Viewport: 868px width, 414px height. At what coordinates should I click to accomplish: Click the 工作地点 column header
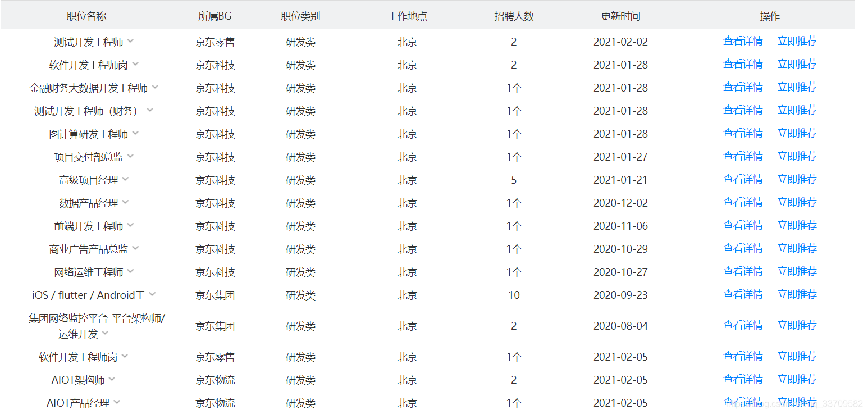[x=407, y=16]
